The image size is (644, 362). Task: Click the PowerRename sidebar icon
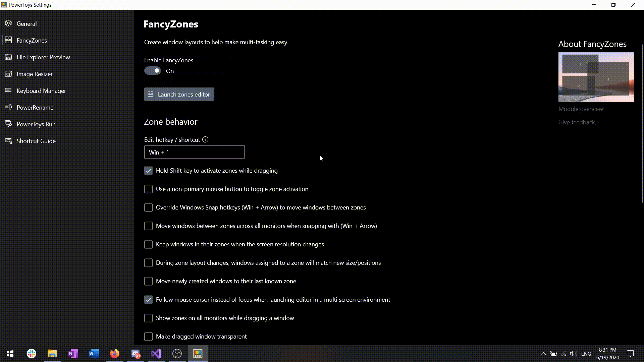8,107
